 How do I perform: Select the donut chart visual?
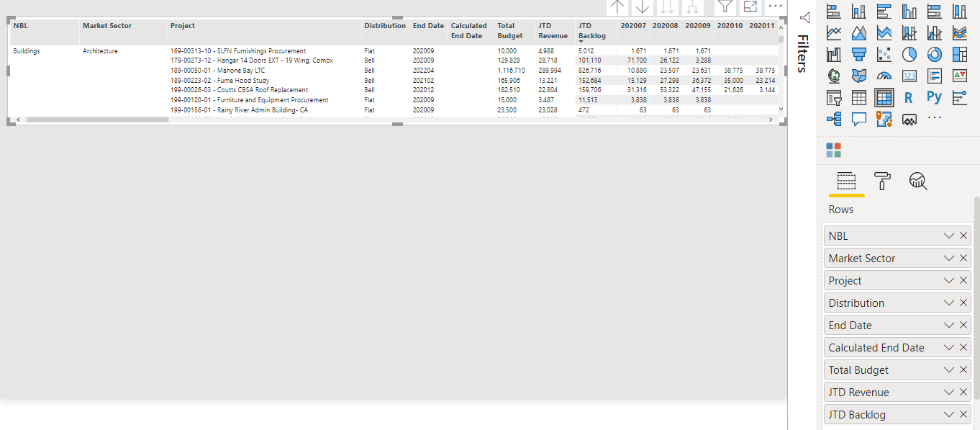pos(935,54)
